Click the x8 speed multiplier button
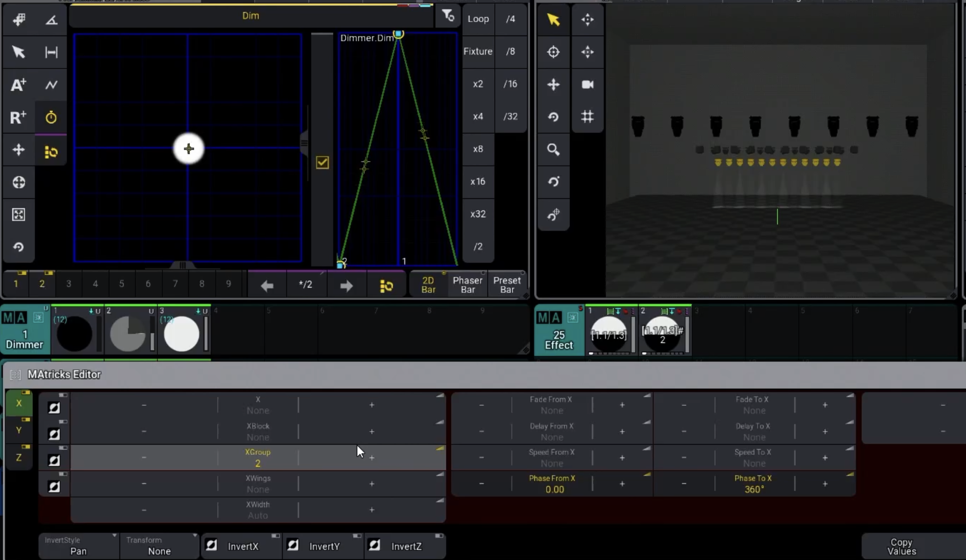 coord(478,149)
